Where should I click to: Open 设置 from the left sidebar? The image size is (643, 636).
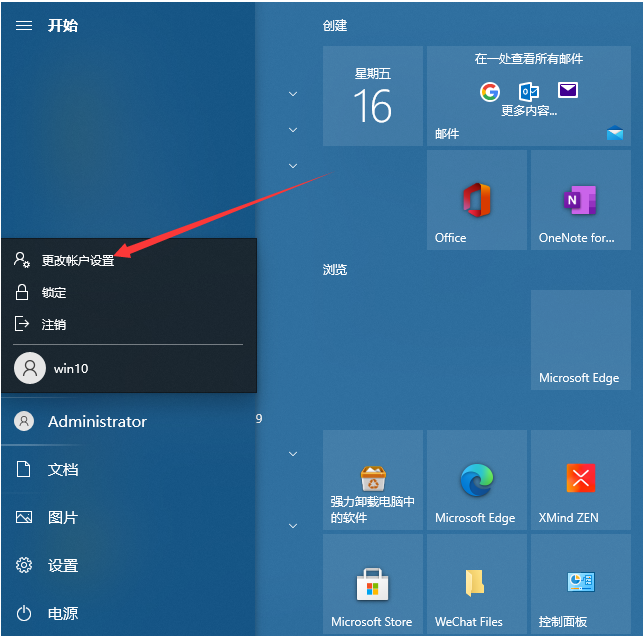point(62,565)
